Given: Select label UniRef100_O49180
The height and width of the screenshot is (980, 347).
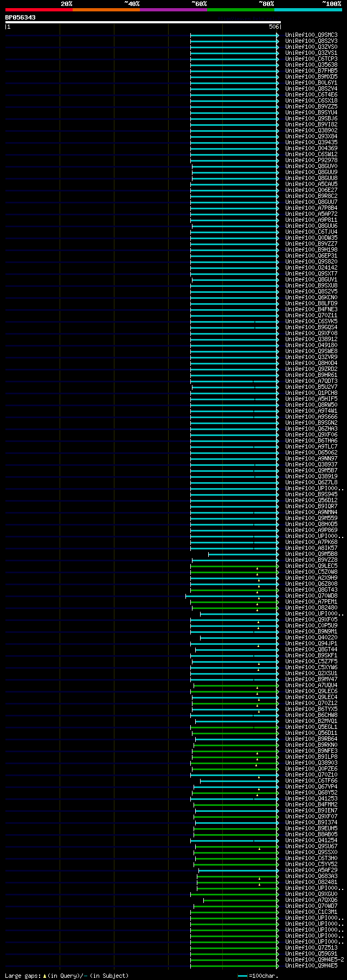Looking at the screenshot, I should point(311,345).
